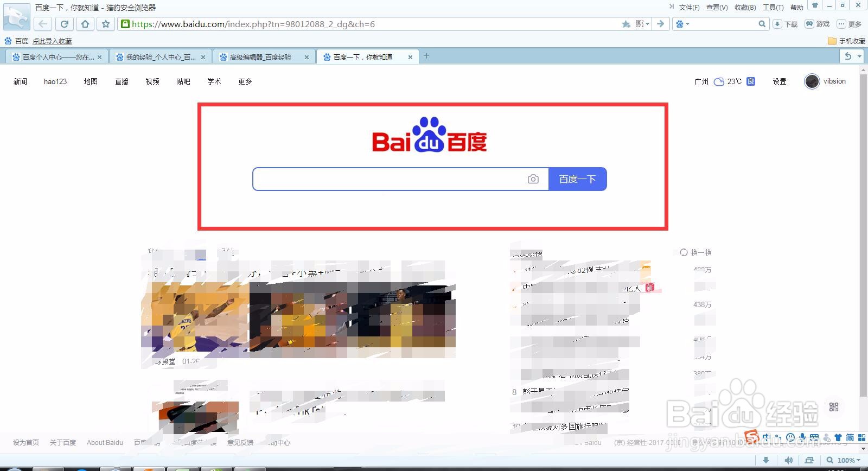Screen dimensions: 868x471
Task: Click the About Baidu footer link
Action: (105, 442)
